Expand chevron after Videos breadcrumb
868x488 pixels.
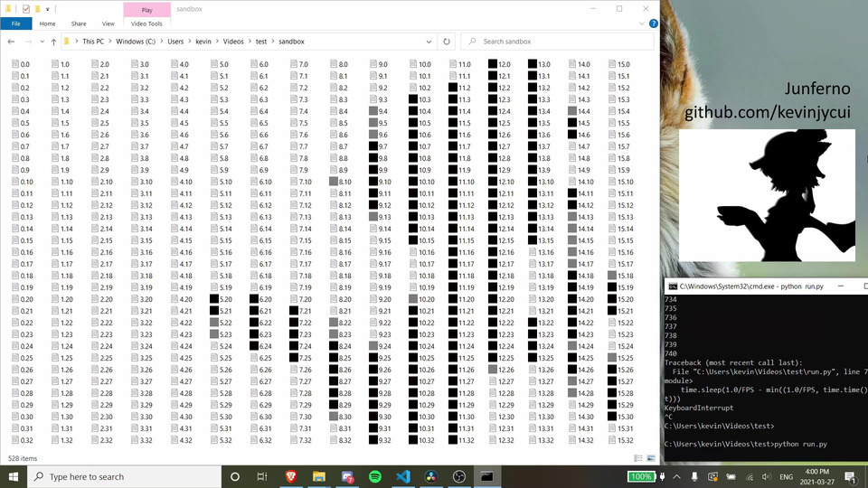pos(250,42)
